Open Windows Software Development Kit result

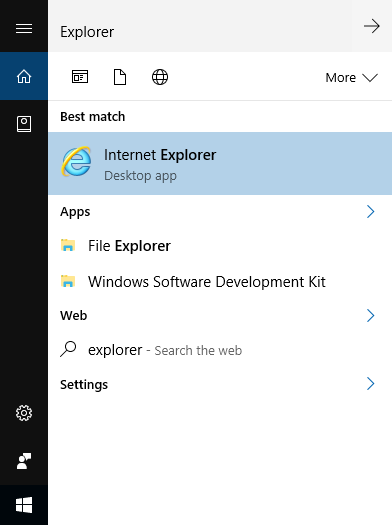[220, 282]
